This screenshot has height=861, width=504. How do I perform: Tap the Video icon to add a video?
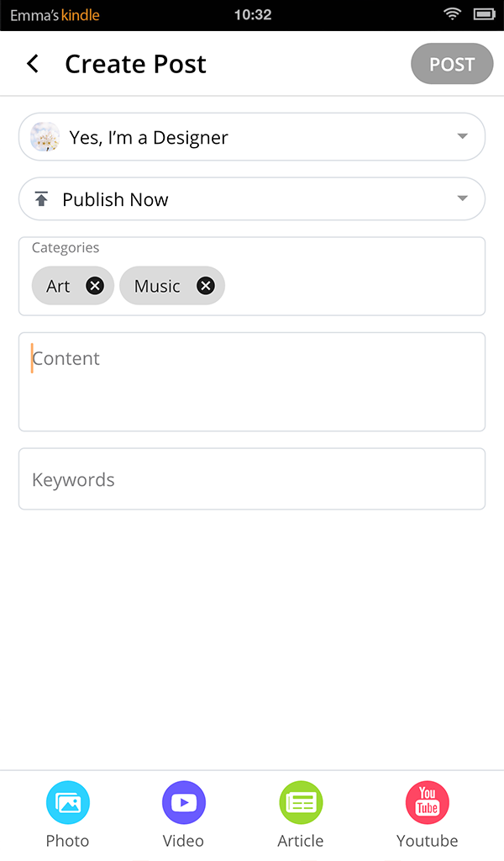183,802
